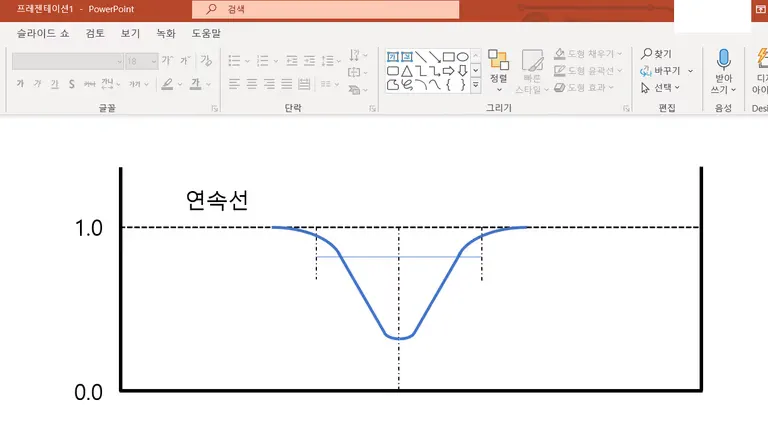This screenshot has height=421, width=768.
Task: Select the straight line shape
Action: pos(420,57)
